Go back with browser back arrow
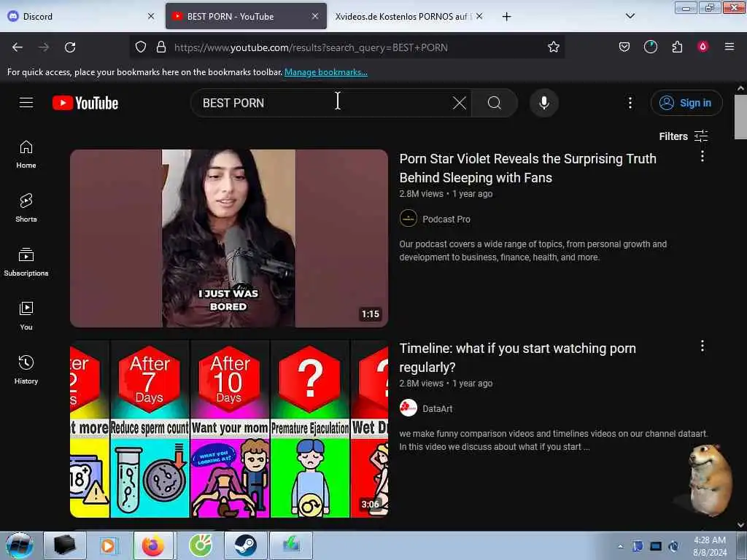The height and width of the screenshot is (560, 747). click(x=18, y=47)
